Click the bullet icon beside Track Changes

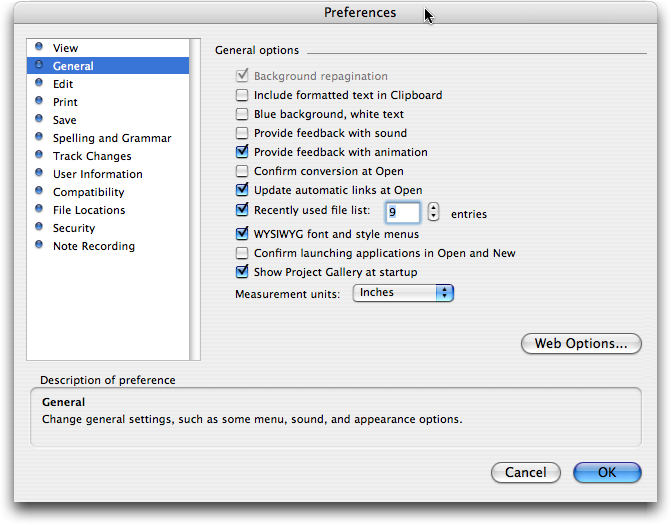39,155
